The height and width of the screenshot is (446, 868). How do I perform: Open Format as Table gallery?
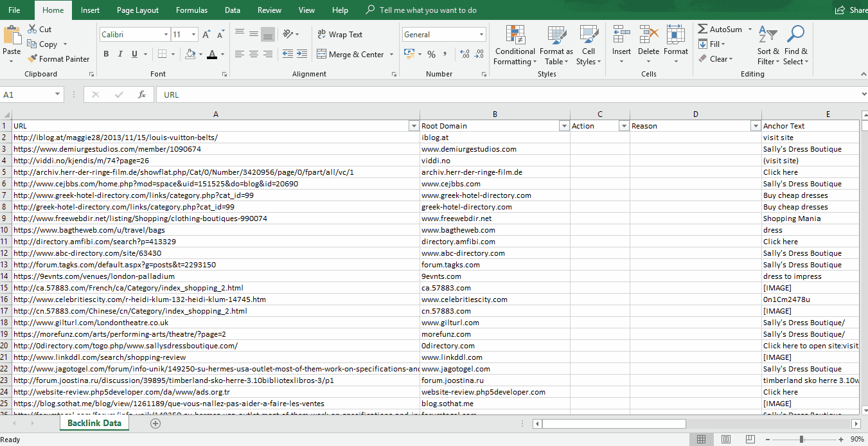point(556,45)
